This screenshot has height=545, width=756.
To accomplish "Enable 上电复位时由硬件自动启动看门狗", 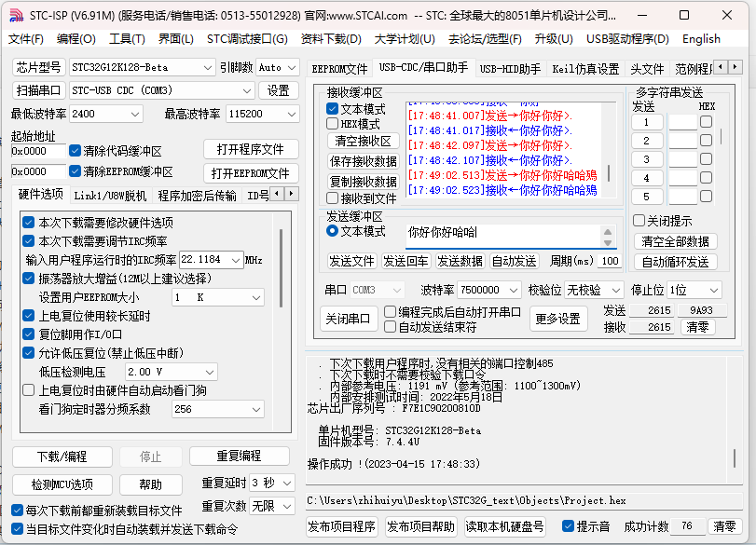I will tap(29, 389).
